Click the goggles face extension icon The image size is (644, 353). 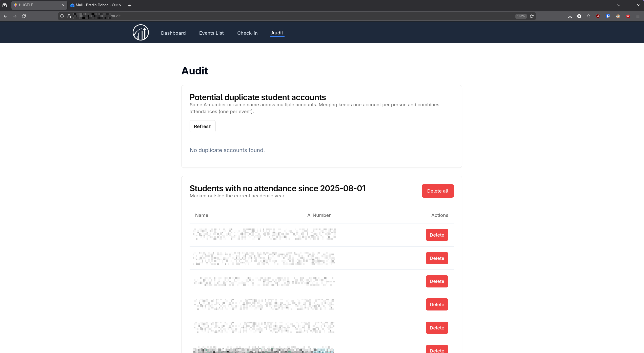[618, 16]
